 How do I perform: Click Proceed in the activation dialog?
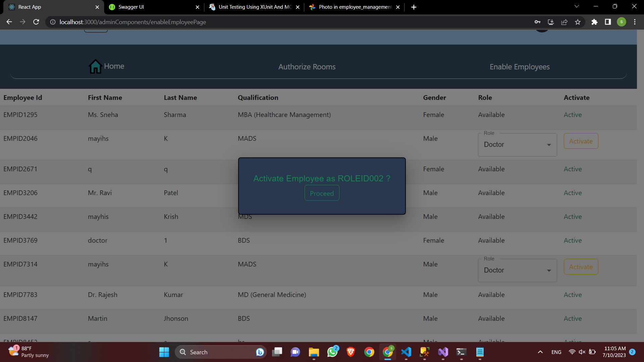click(x=322, y=193)
